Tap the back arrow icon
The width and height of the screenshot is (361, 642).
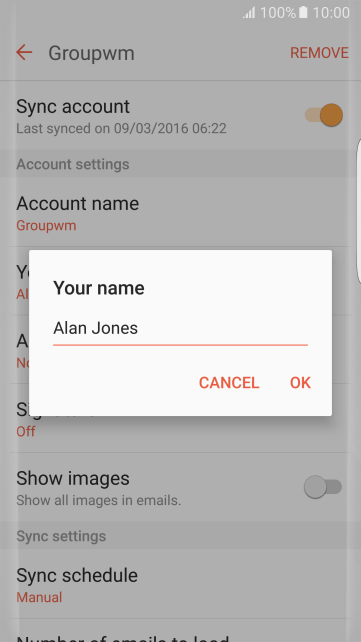24,52
